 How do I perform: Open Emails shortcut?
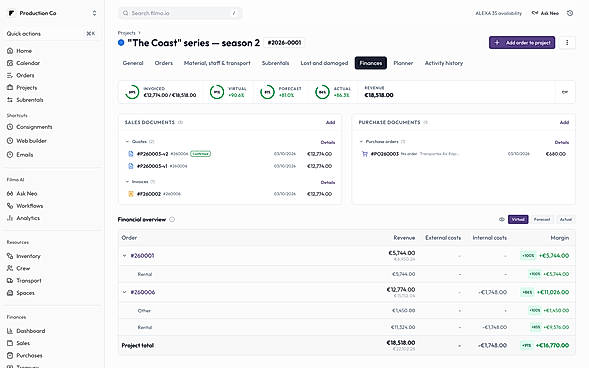24,155
